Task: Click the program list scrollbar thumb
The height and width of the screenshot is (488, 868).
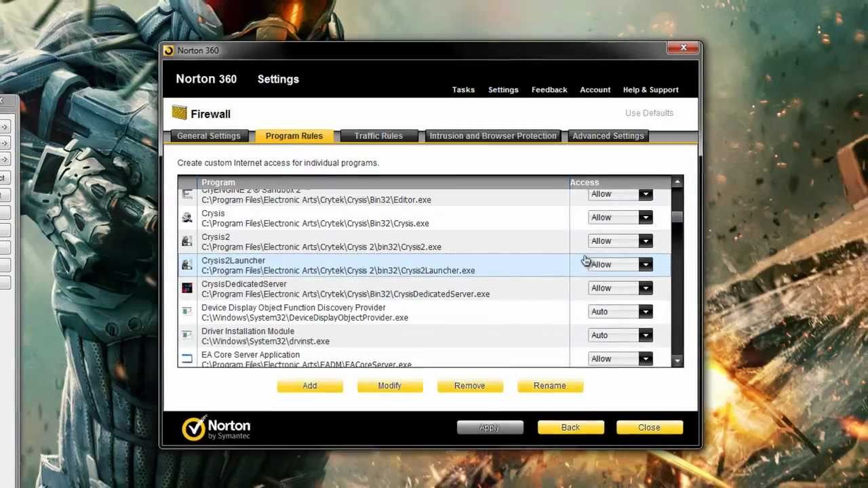Action: pos(677,216)
